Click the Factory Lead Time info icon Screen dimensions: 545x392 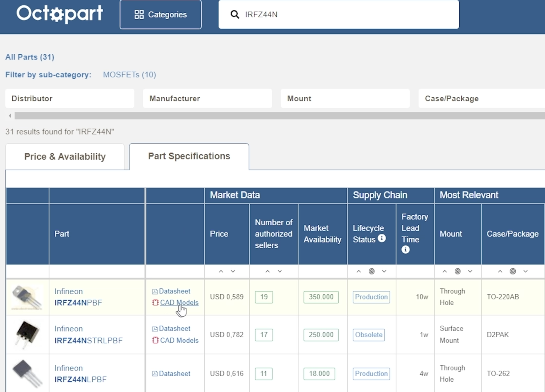[x=405, y=249]
